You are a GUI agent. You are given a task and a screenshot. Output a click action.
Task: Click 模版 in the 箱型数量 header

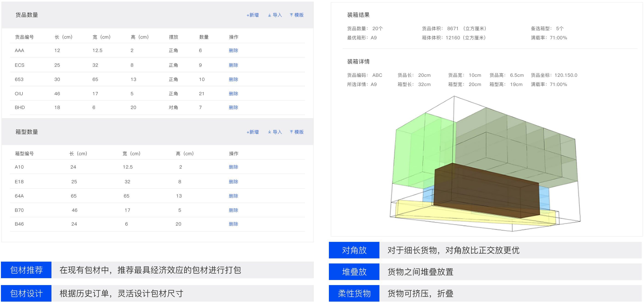click(x=297, y=132)
